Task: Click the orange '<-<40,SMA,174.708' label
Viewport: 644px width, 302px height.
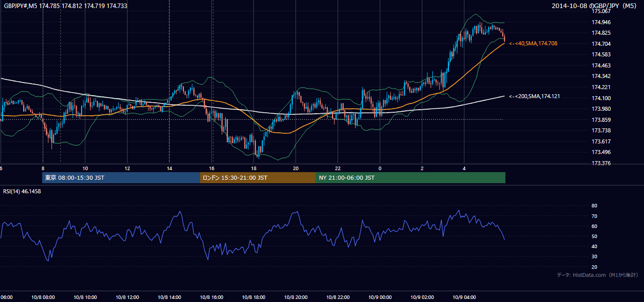Action: tap(533, 44)
